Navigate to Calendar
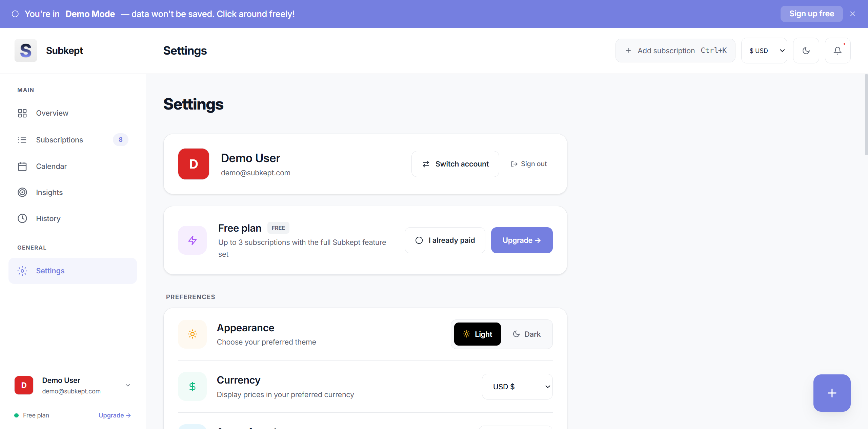Image resolution: width=868 pixels, height=429 pixels. click(x=73, y=167)
